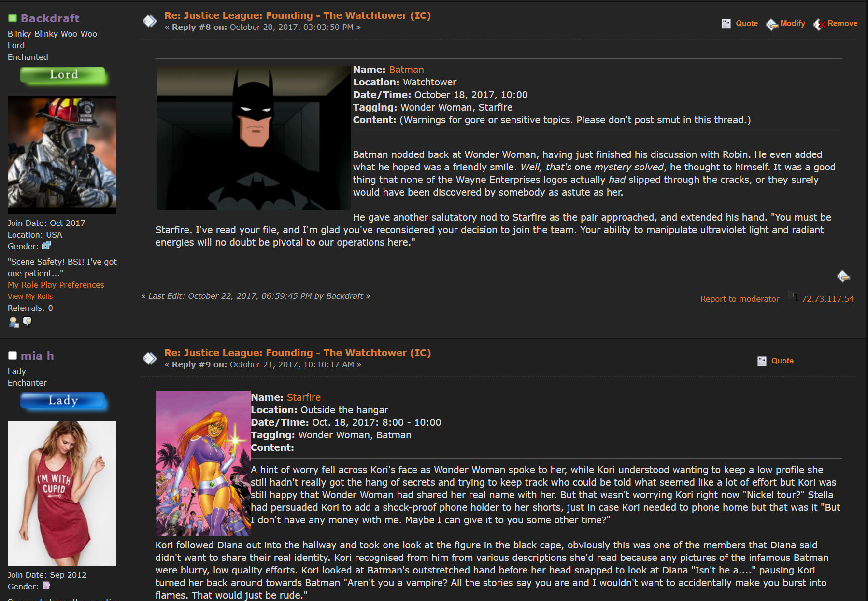Open the Backdraft username profile link
Image resolution: width=868 pixels, height=601 pixels.
click(x=50, y=18)
